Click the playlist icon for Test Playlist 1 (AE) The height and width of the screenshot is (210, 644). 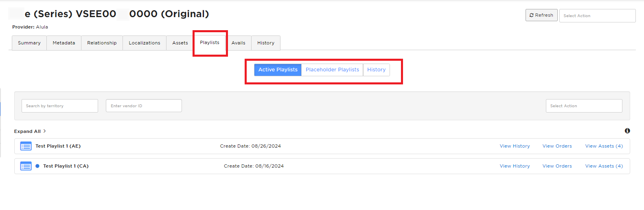pyautogui.click(x=26, y=146)
